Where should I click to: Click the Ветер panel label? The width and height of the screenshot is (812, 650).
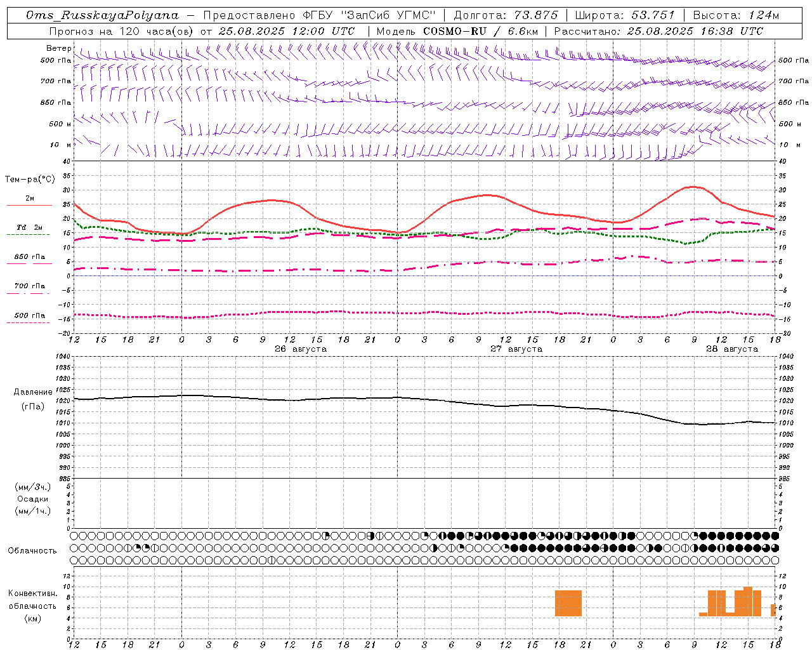58,48
